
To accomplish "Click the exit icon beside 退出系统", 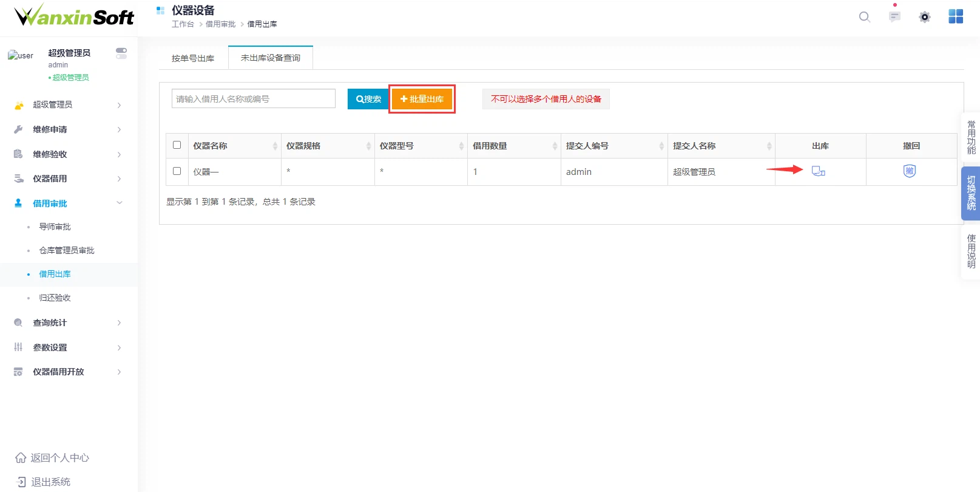I will (21, 482).
